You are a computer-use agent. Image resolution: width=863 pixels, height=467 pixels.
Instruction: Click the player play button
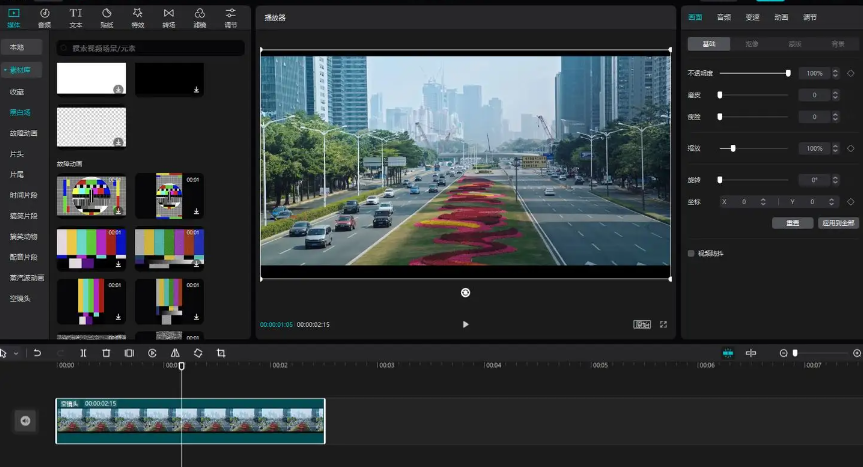[x=466, y=325]
